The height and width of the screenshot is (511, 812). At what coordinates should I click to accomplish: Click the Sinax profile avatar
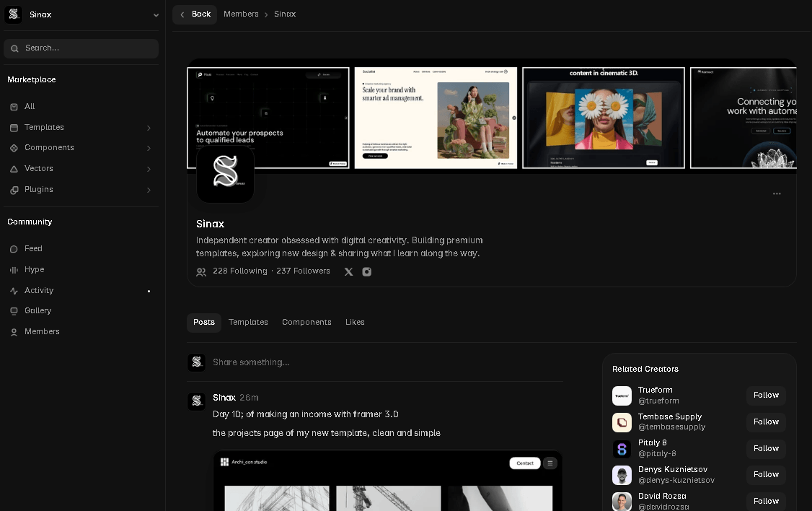coord(225,174)
